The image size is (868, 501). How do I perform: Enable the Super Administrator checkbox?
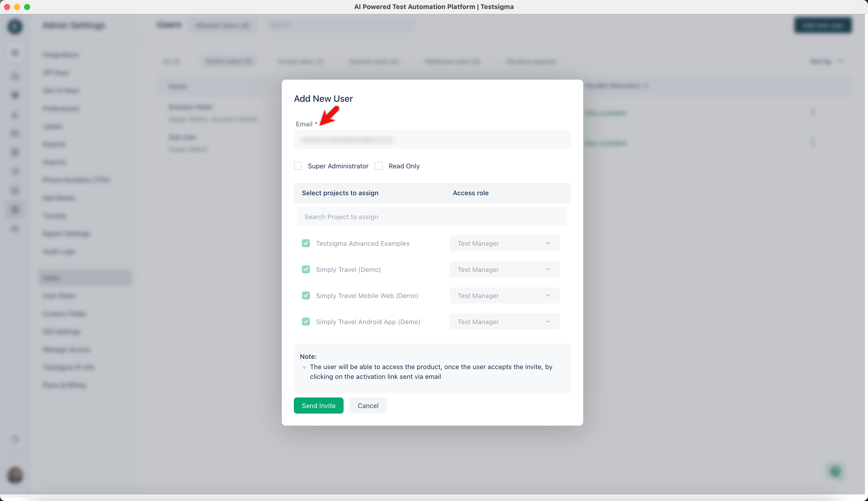point(298,166)
